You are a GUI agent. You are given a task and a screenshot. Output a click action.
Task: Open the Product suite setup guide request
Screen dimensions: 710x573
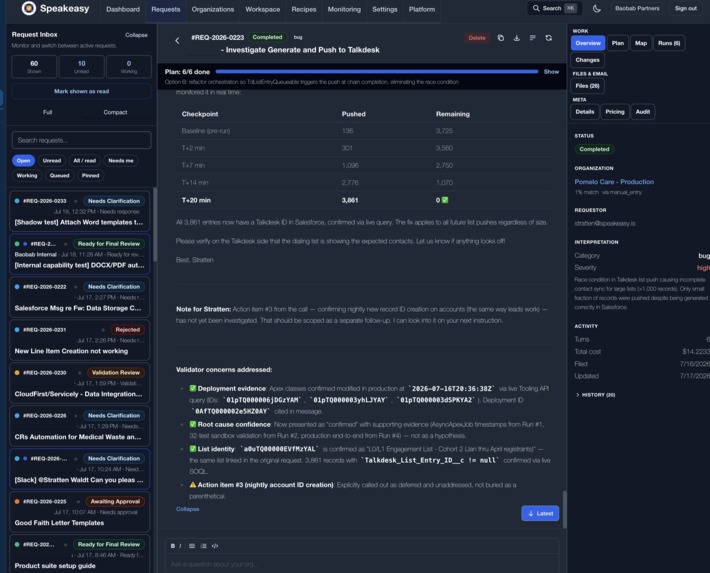click(80, 554)
